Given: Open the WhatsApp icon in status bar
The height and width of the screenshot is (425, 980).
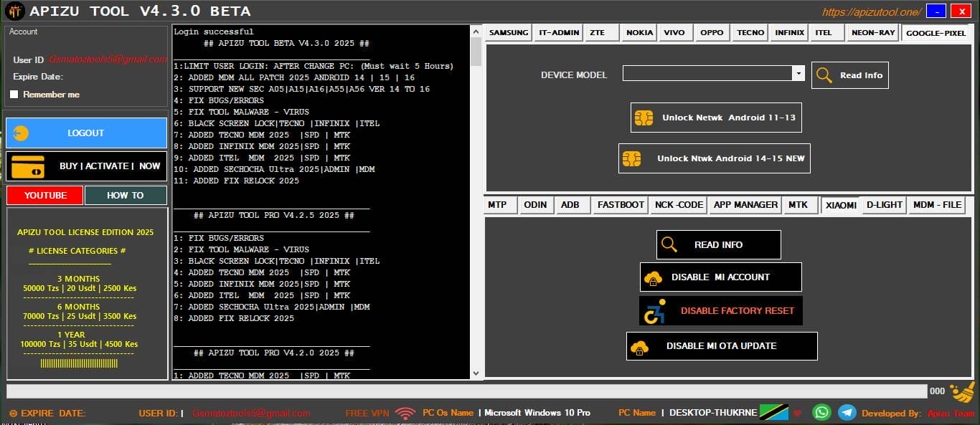Looking at the screenshot, I should pos(821,413).
